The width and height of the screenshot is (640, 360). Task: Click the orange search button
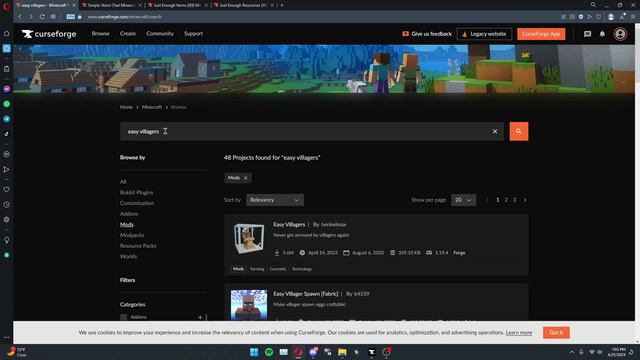click(518, 131)
